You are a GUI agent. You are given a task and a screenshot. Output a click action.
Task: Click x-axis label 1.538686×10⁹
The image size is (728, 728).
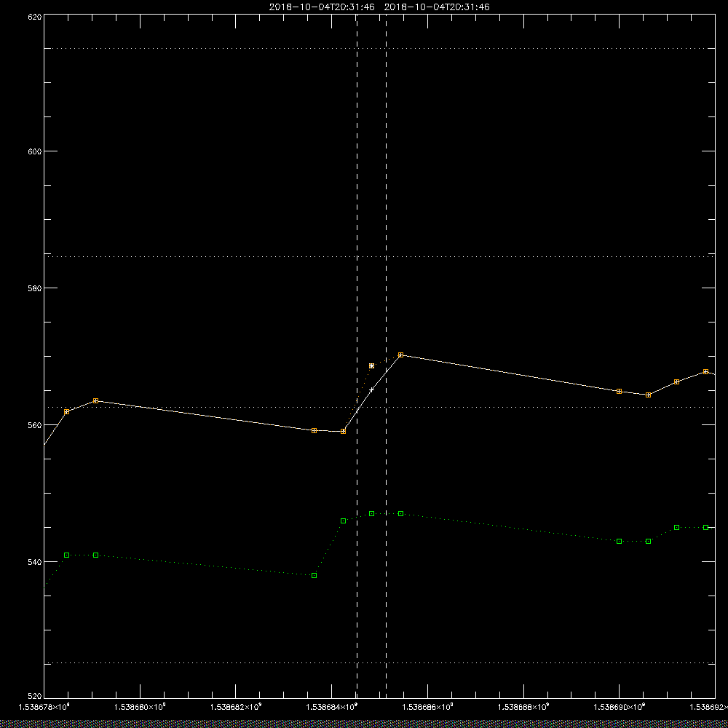(x=427, y=707)
